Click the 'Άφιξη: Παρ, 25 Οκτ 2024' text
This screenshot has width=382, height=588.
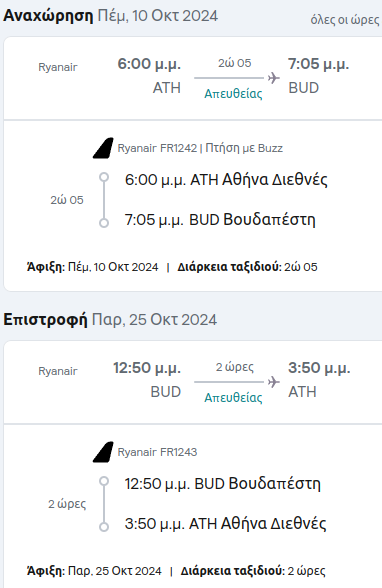94,571
